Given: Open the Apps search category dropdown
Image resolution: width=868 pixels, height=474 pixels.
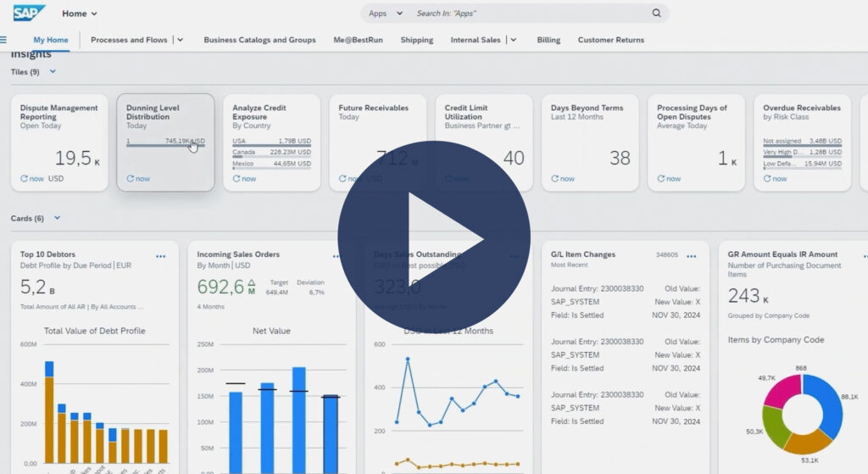Looking at the screenshot, I should pos(398,14).
